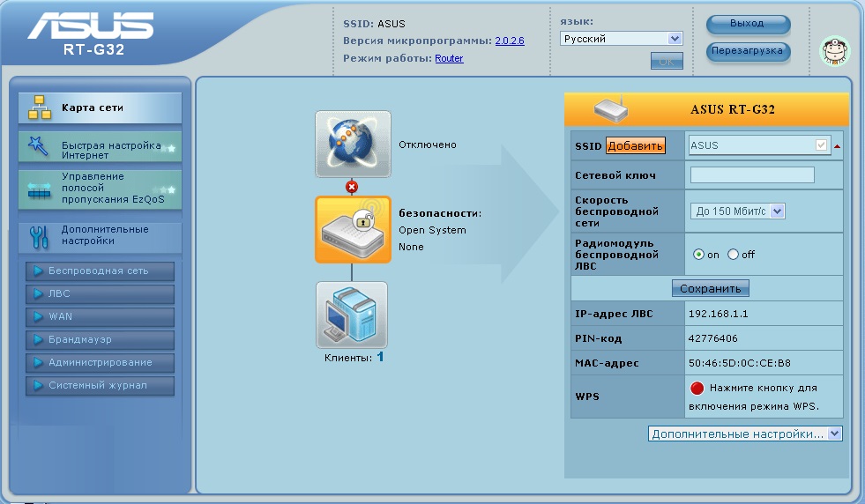Click the Перезагрузка reboot button
Viewport: 865px width, 504px height.
click(748, 51)
